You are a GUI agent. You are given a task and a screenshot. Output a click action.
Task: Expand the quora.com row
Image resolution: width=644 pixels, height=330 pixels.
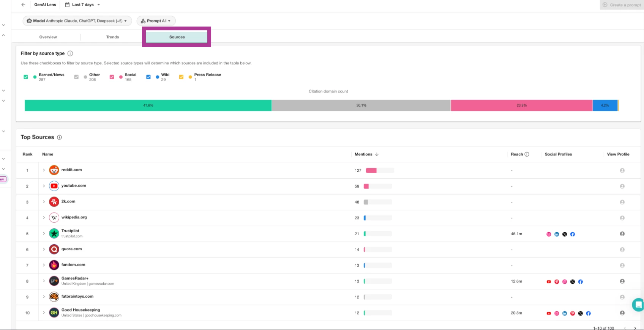(x=44, y=249)
